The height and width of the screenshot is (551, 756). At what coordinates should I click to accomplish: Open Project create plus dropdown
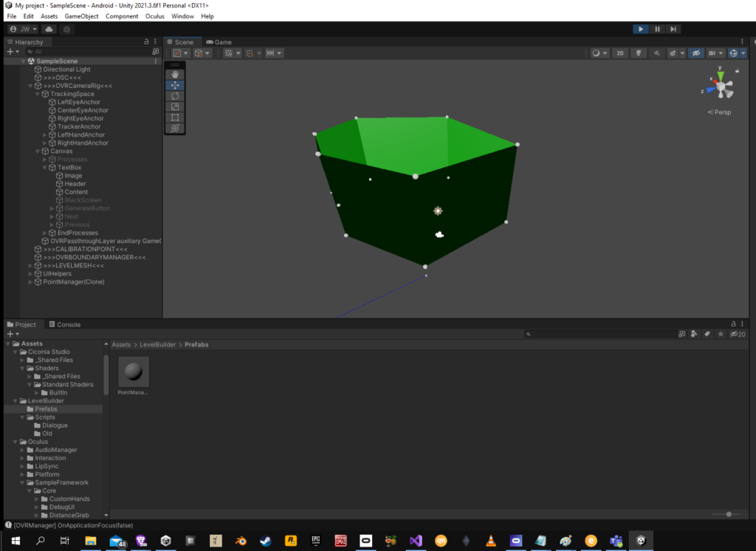click(x=13, y=334)
